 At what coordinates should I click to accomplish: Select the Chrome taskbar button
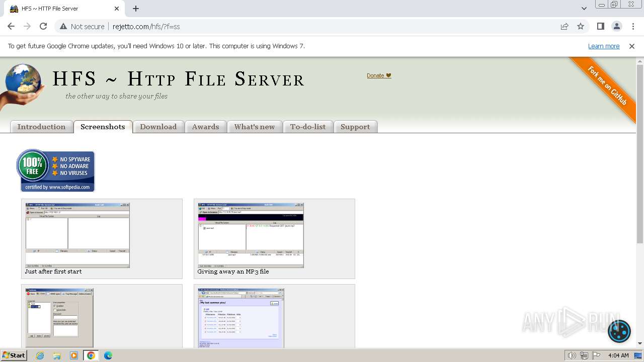tap(91, 355)
